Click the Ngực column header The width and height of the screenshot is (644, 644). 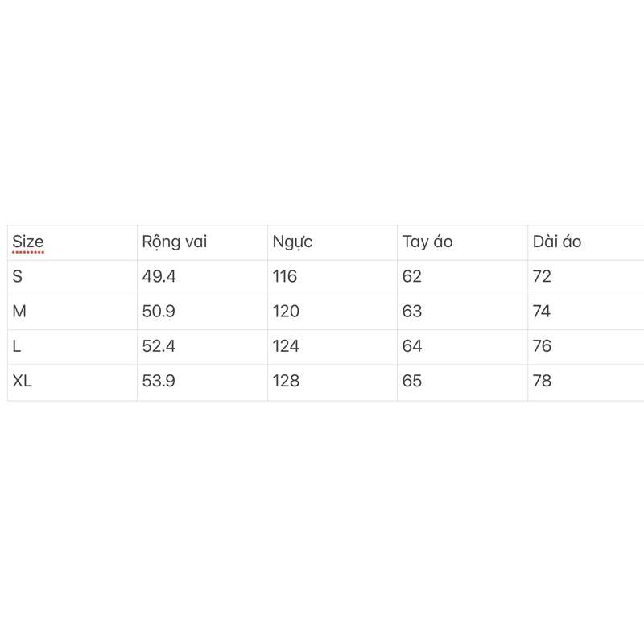coord(293,242)
